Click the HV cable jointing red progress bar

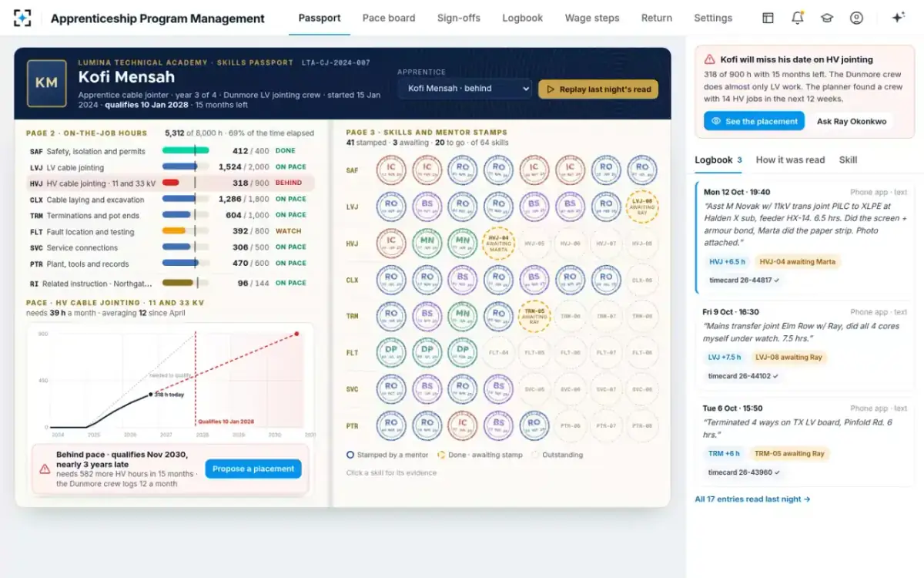point(170,183)
